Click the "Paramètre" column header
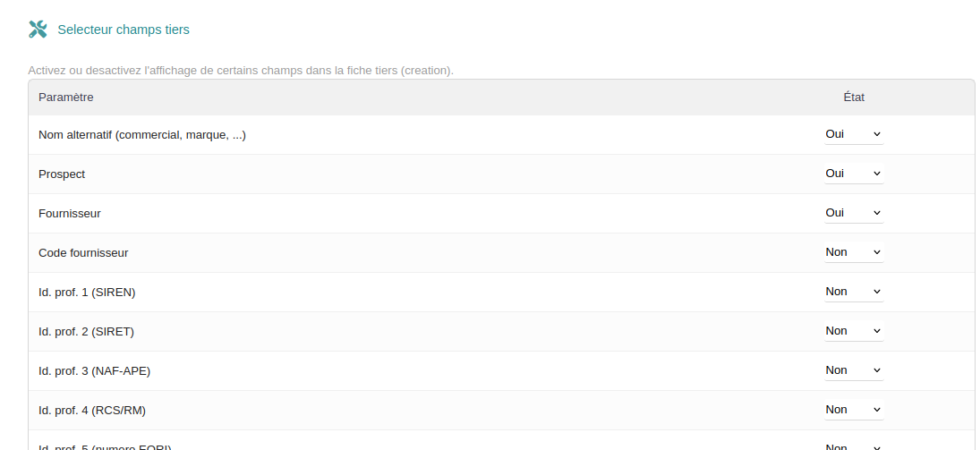The image size is (980, 450). click(66, 97)
